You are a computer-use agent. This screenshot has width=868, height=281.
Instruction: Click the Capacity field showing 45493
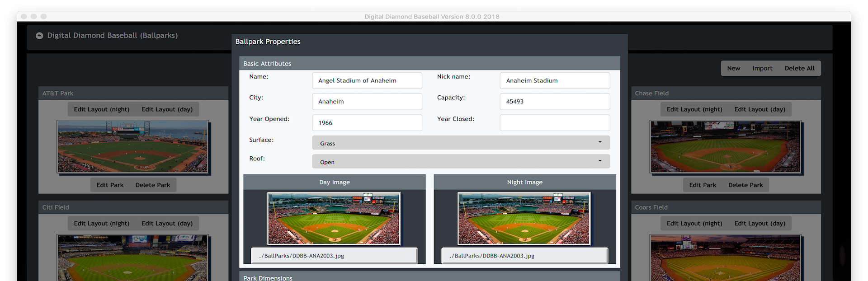[554, 102]
